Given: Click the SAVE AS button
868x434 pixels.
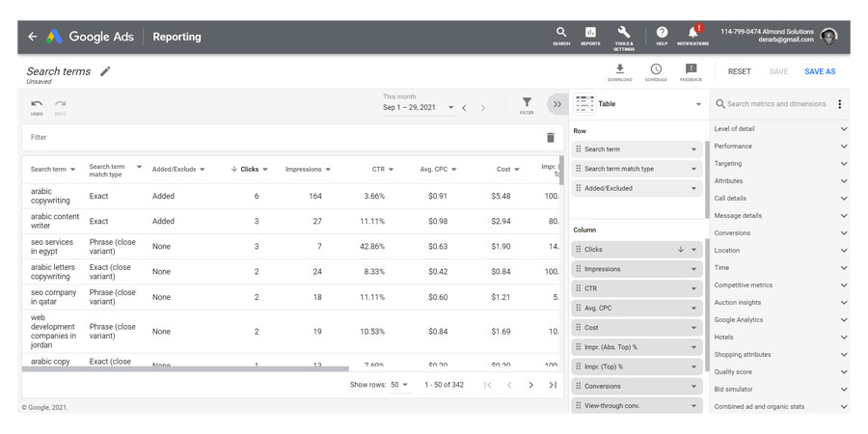Looking at the screenshot, I should [x=820, y=71].
